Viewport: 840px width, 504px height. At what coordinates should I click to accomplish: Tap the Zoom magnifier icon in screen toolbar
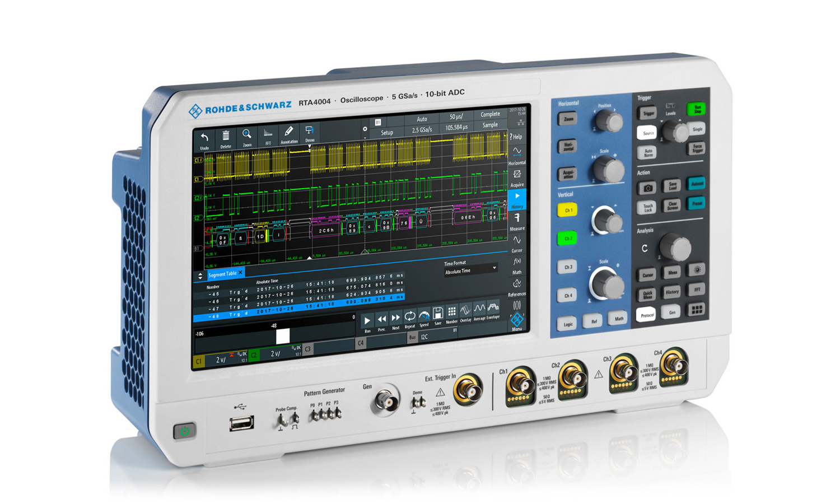pos(247,137)
